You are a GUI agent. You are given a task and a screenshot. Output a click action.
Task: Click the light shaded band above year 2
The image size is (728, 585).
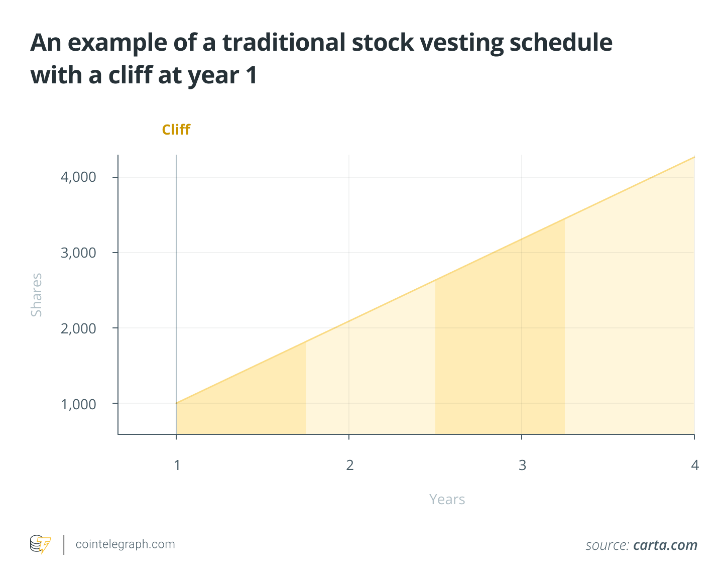coord(371,382)
